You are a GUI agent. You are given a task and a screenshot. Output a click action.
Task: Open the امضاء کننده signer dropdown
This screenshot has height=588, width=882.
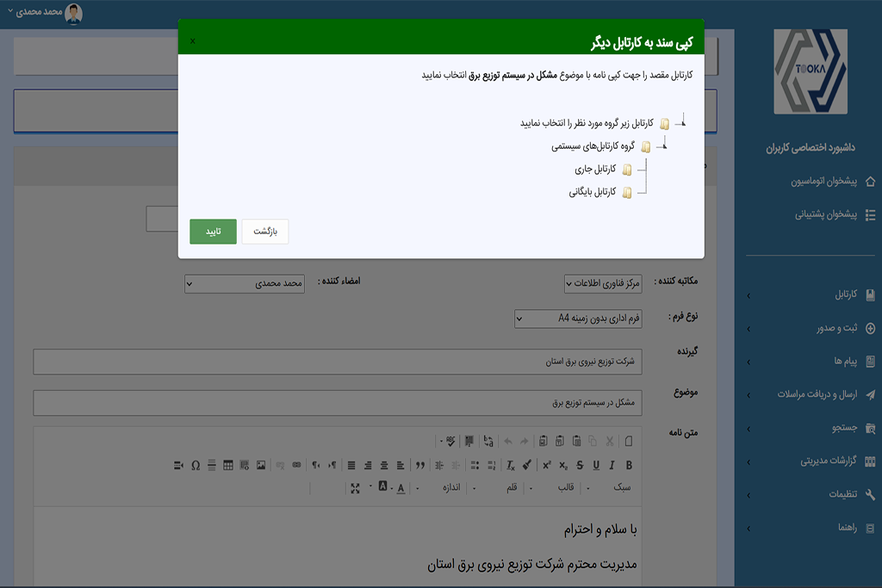[x=245, y=283]
